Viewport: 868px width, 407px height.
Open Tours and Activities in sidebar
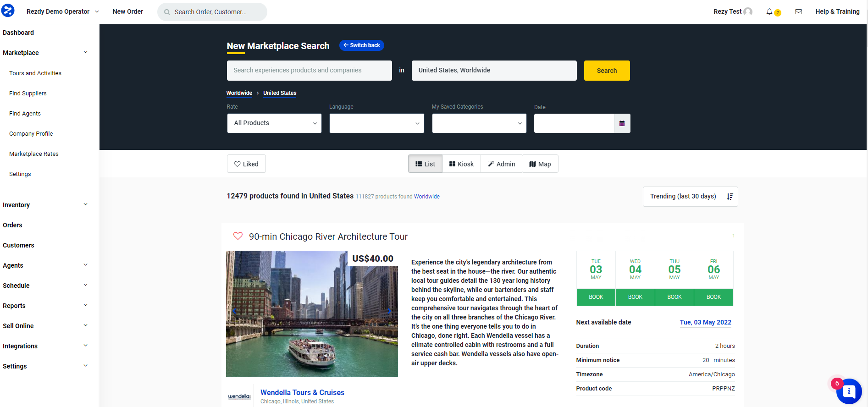[35, 73]
